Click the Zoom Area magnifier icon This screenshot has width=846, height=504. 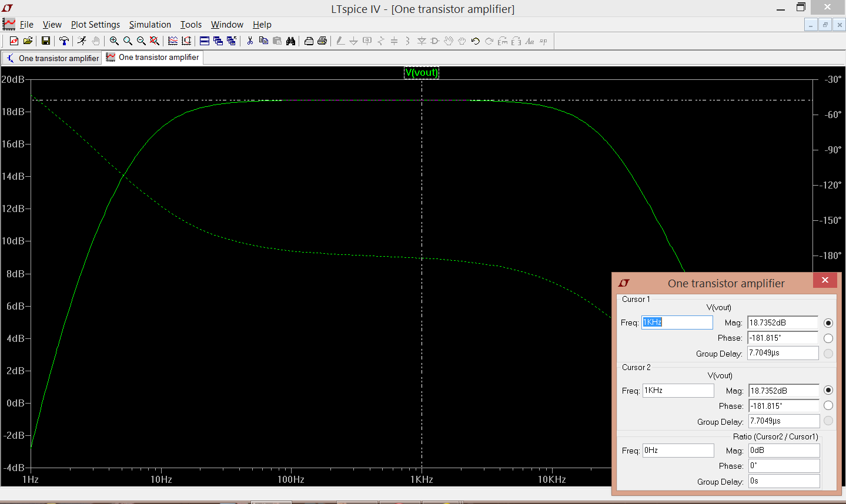128,41
